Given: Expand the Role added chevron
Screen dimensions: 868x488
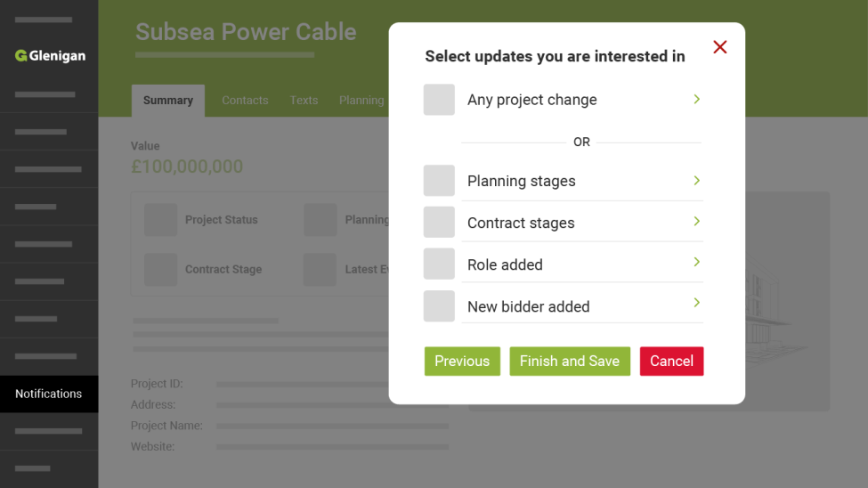Looking at the screenshot, I should click(696, 263).
